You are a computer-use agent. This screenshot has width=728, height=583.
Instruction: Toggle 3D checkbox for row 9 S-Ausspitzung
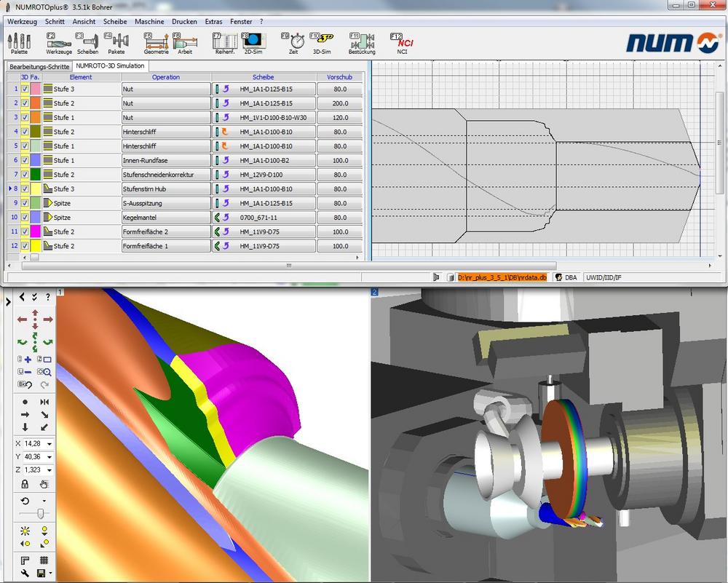point(25,203)
